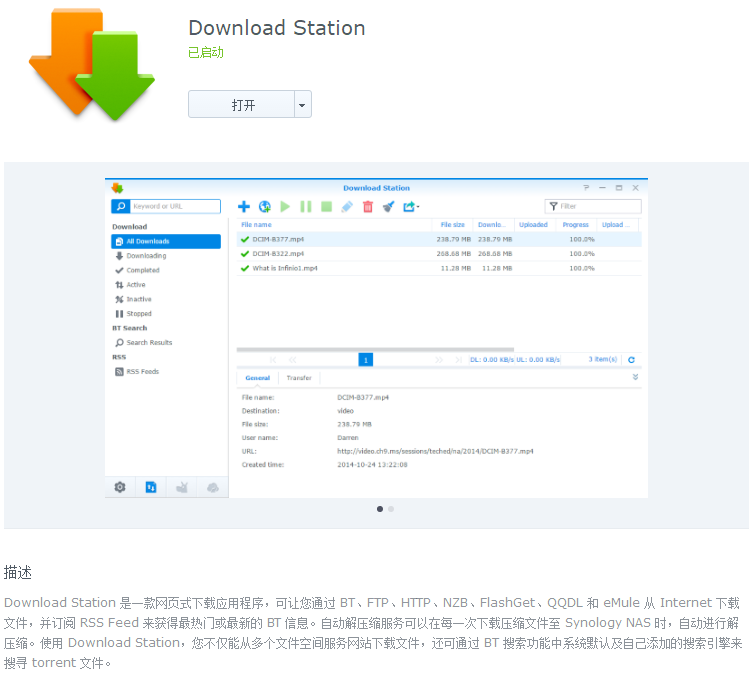Click the previous-page double-arrow

tap(292, 360)
